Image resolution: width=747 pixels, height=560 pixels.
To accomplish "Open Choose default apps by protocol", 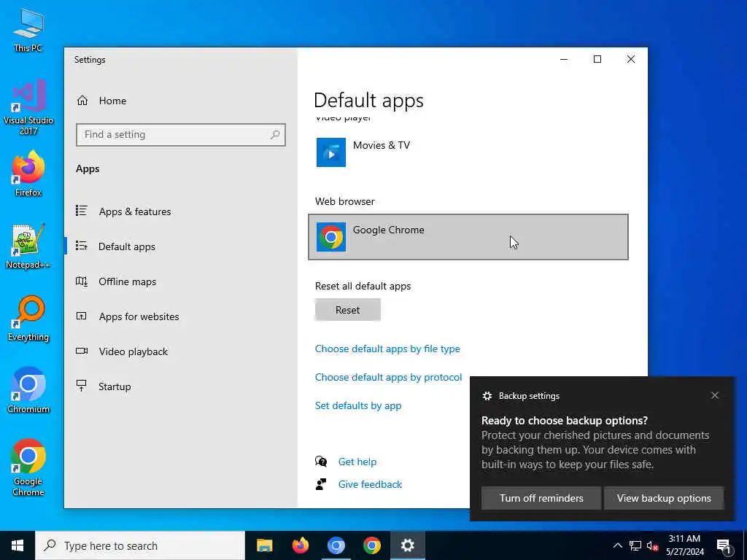I will coord(388,377).
